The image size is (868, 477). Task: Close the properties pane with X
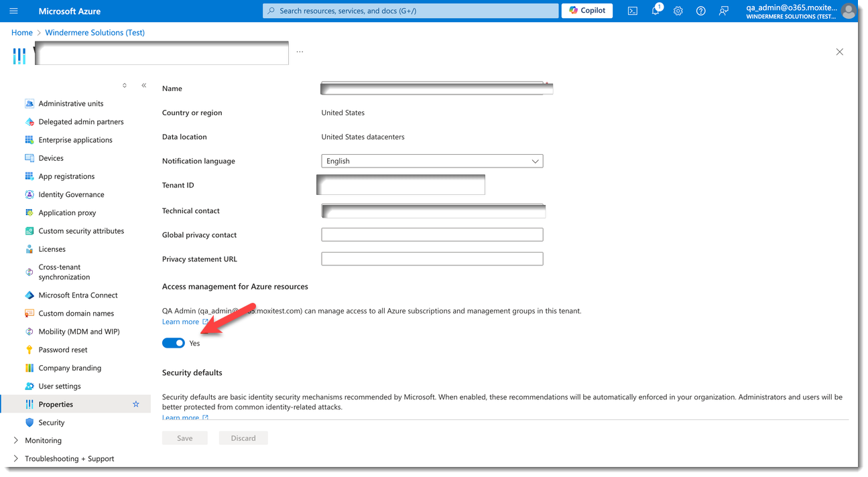[839, 52]
